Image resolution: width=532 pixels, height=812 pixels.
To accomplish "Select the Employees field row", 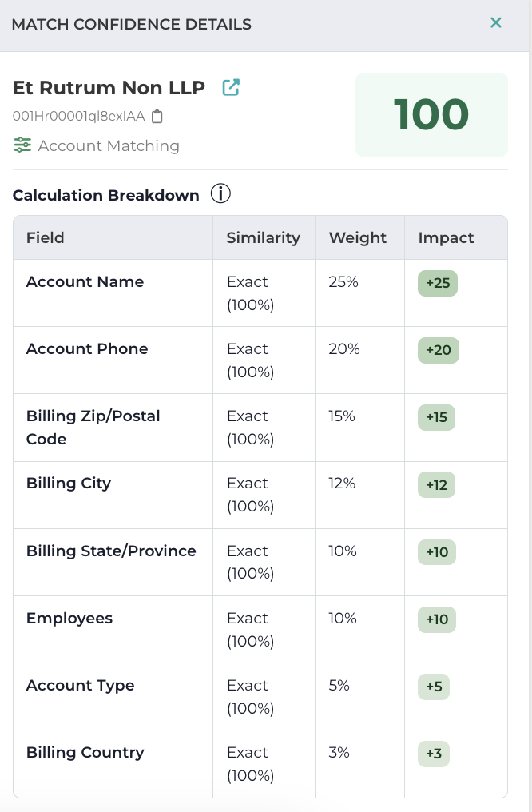I will [x=69, y=619].
